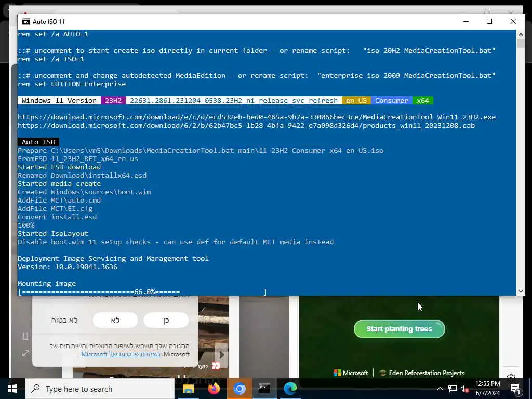Click console scrollbar up arrow

(521, 34)
